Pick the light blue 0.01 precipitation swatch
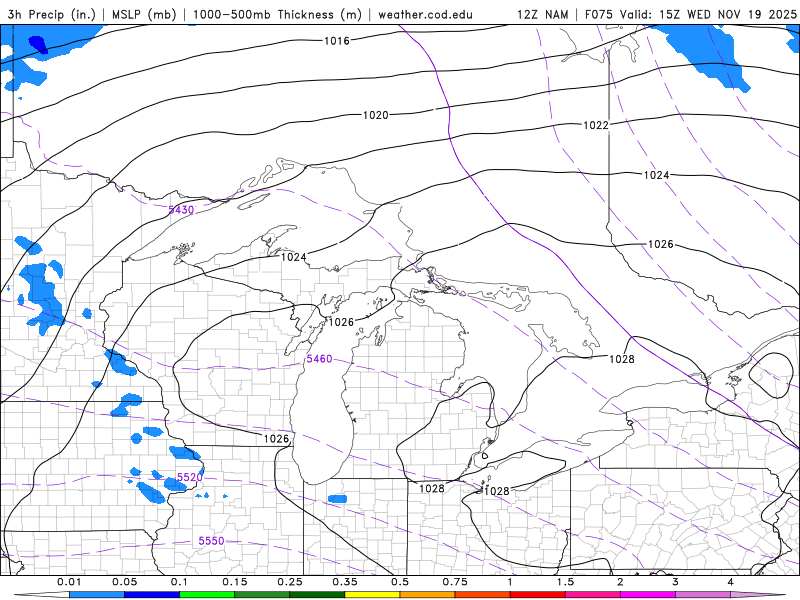The image size is (800, 600). (x=97, y=595)
